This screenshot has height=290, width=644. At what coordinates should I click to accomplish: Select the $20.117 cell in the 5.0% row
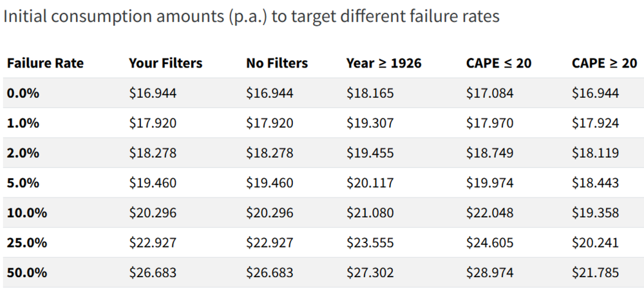(x=370, y=183)
